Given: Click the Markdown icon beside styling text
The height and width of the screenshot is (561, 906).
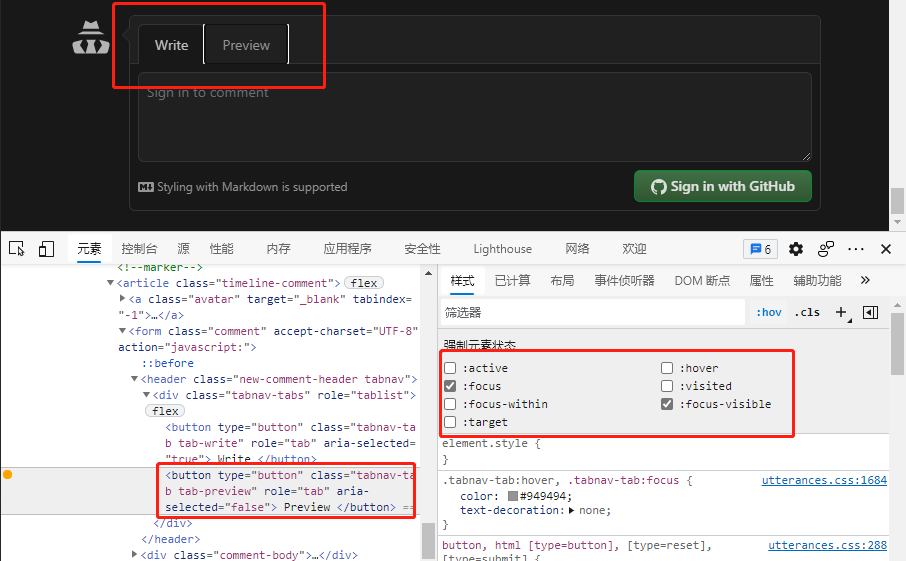Looking at the screenshot, I should (x=146, y=187).
